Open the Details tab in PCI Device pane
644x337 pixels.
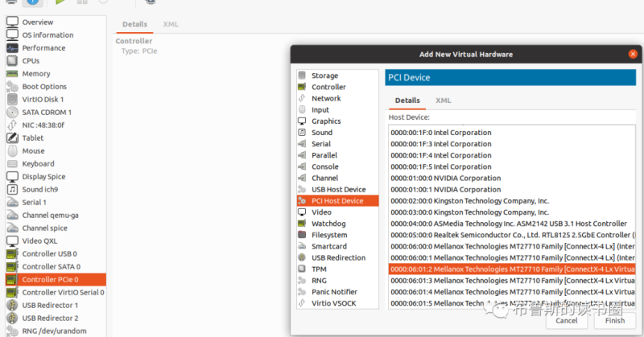(407, 101)
